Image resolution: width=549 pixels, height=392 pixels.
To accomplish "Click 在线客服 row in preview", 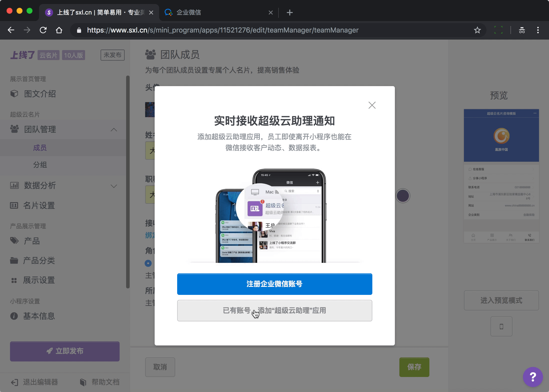I will [501, 169].
